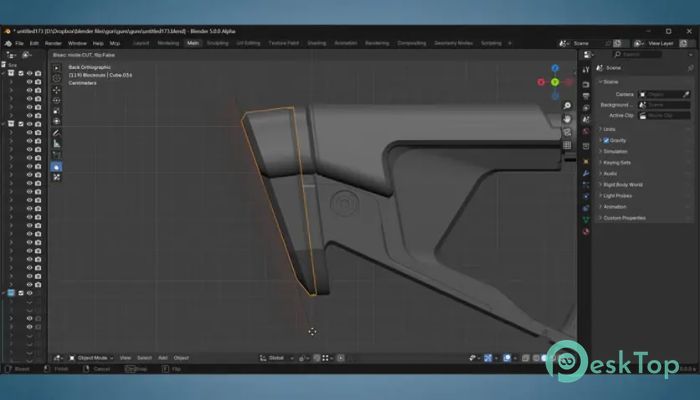This screenshot has width=700, height=400.
Task: Open the Edit menu
Action: [34, 43]
